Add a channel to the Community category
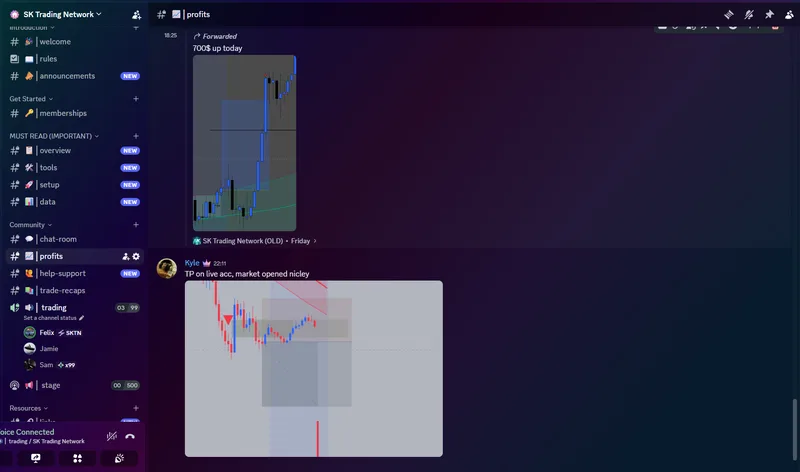Screen dimensions: 800x472 [x=136, y=225]
